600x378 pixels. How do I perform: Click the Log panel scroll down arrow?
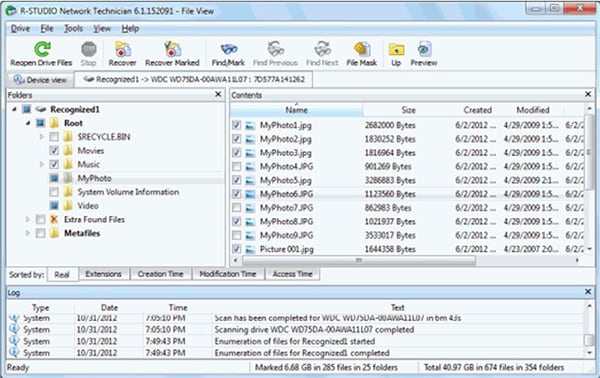pos(589,353)
